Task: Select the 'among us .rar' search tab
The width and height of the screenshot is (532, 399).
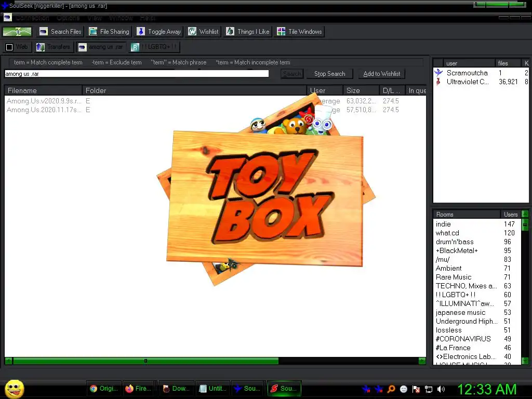Action: [x=101, y=47]
